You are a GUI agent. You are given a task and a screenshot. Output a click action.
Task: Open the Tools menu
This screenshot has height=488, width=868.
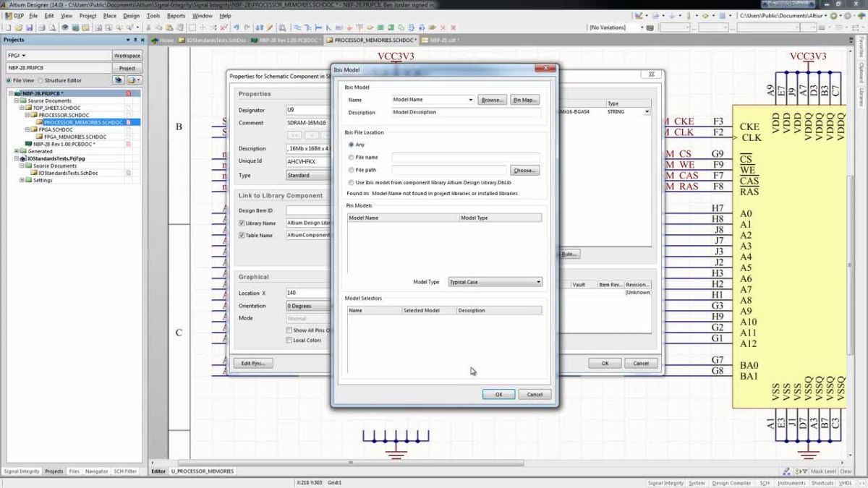click(153, 14)
